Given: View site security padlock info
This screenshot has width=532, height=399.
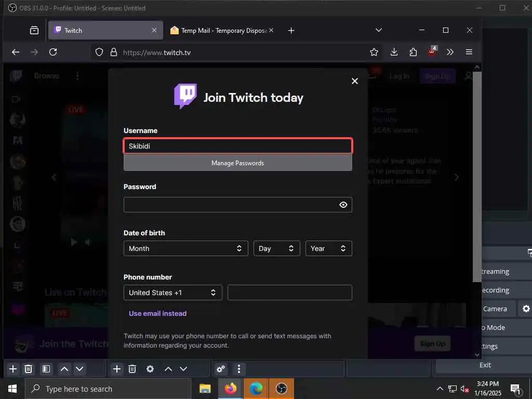Looking at the screenshot, I should 114,52.
